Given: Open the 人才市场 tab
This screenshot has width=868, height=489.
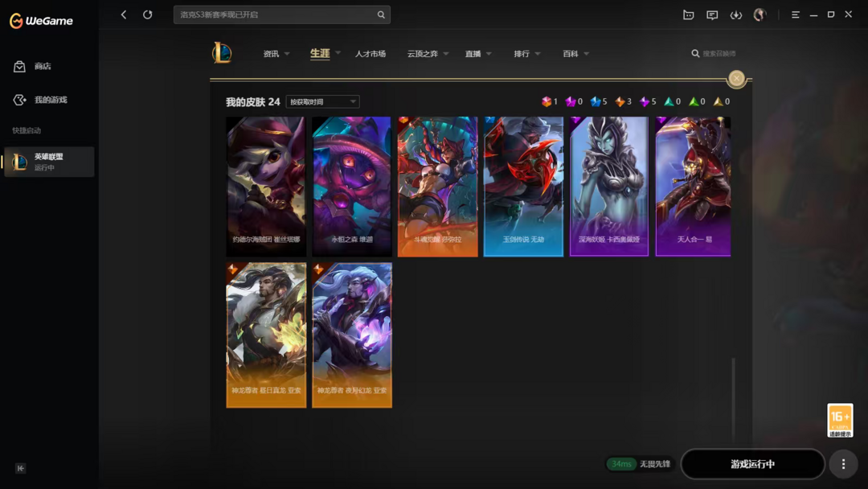Looking at the screenshot, I should [x=371, y=54].
